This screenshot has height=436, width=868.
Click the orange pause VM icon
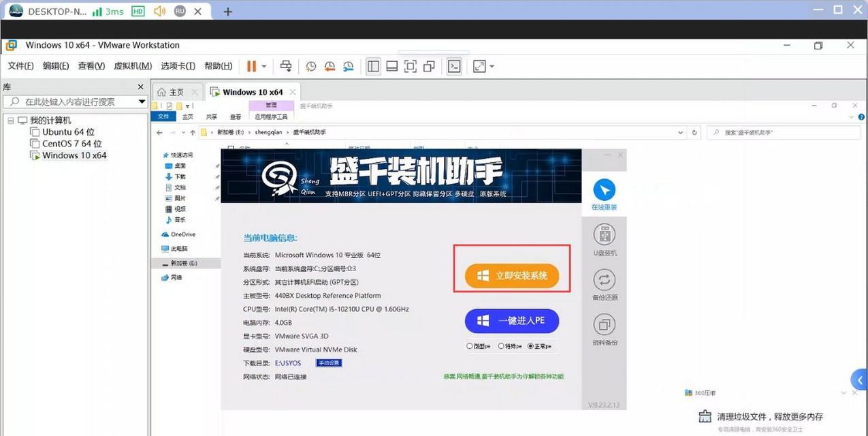tap(251, 66)
